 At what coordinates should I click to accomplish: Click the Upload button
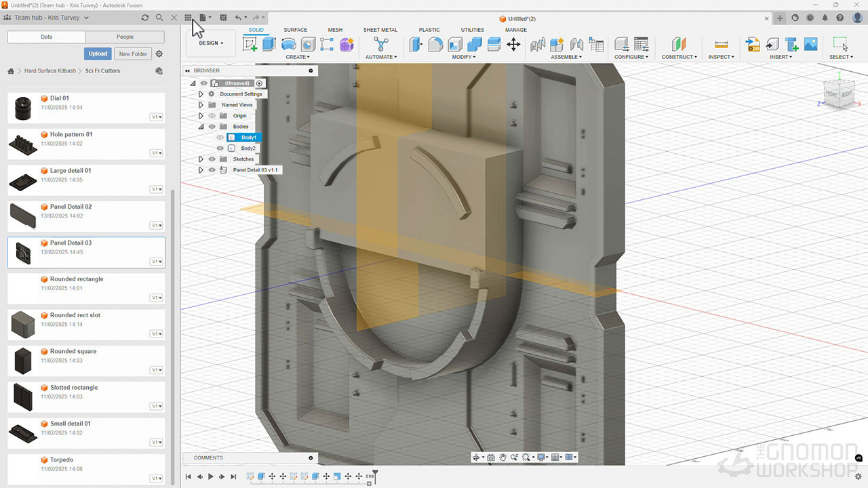(x=98, y=54)
